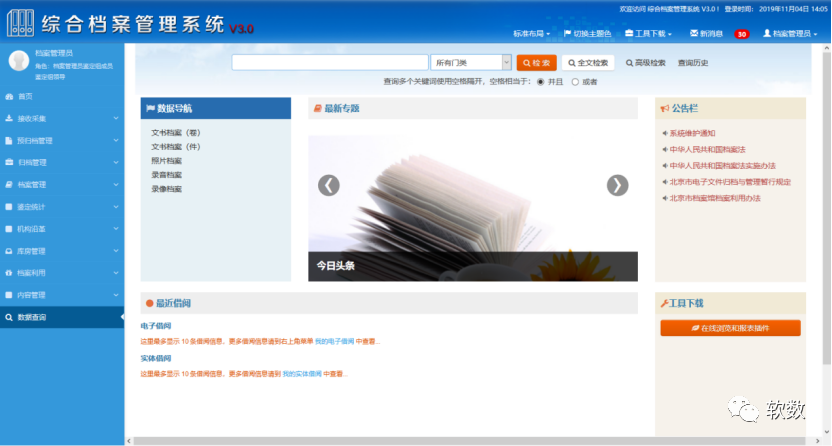This screenshot has height=446, width=832.
Task: Select 数据查询 in the sidebar
Action: (60, 317)
